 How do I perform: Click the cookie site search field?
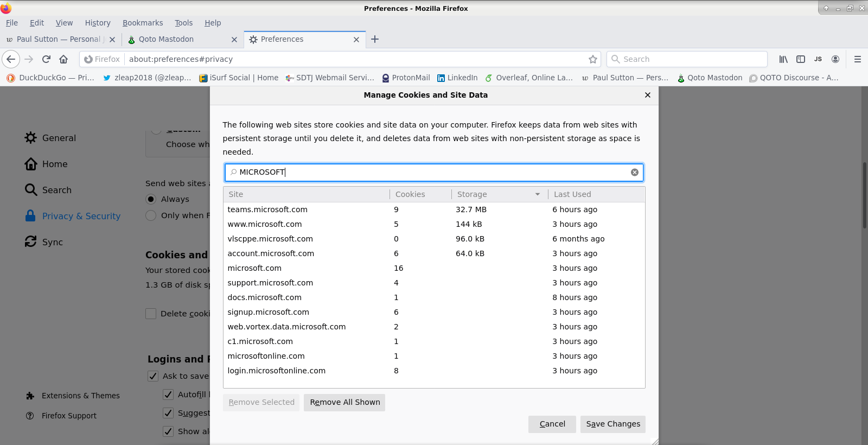[x=434, y=172]
